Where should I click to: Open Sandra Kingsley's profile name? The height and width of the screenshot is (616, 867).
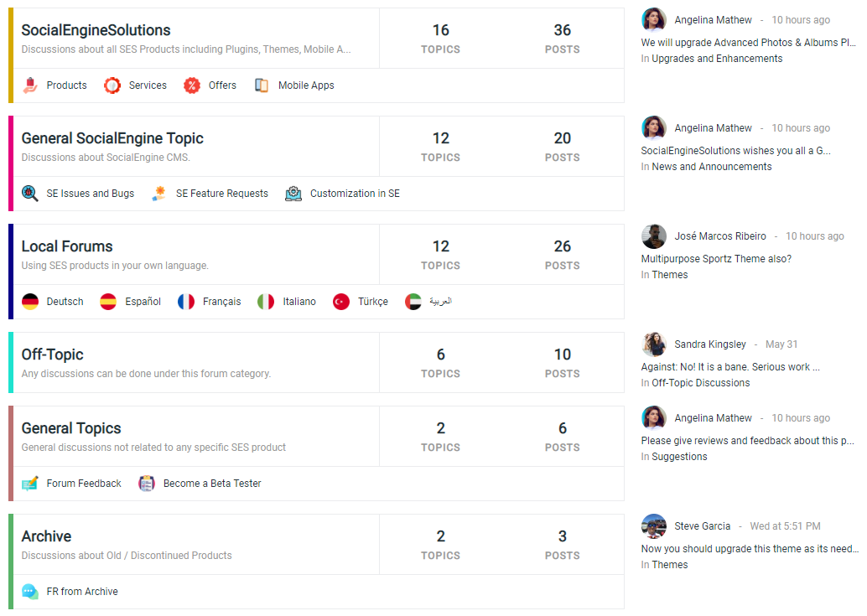(709, 344)
